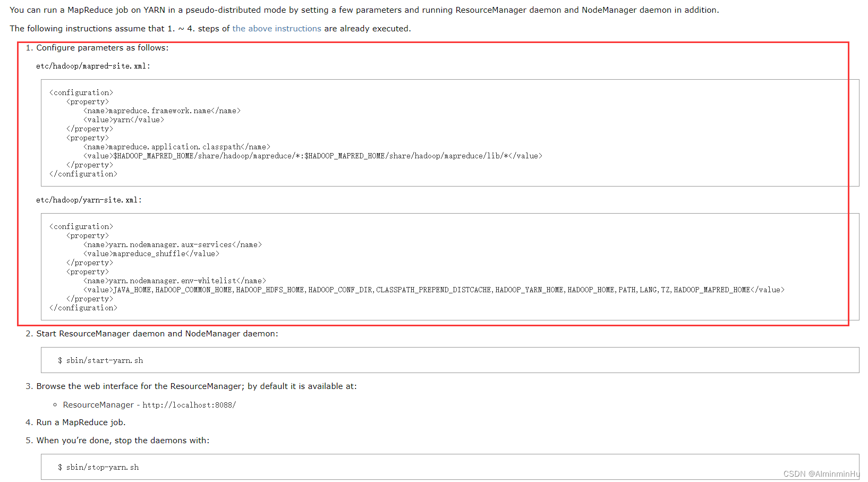Click the http://localhost:8088/ ResourceManager URL text
Viewport: 868px width, 482px height.
point(189,405)
